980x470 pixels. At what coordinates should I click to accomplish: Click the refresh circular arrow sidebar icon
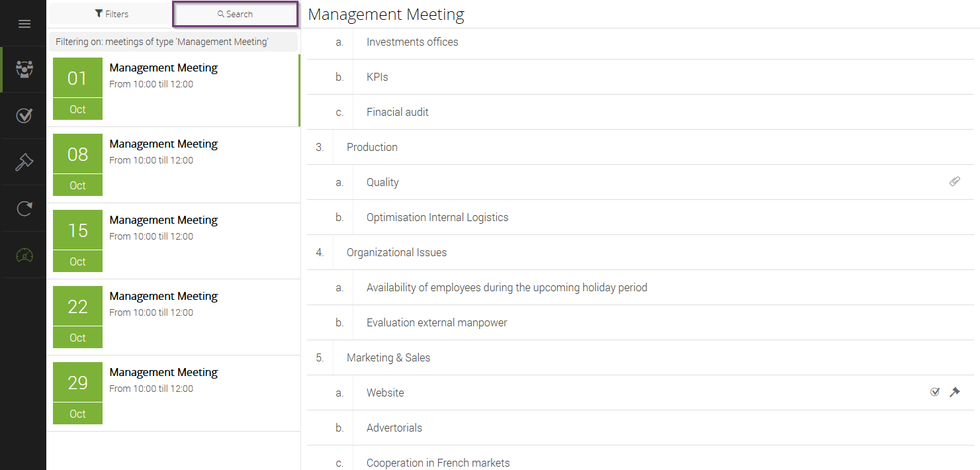click(24, 209)
